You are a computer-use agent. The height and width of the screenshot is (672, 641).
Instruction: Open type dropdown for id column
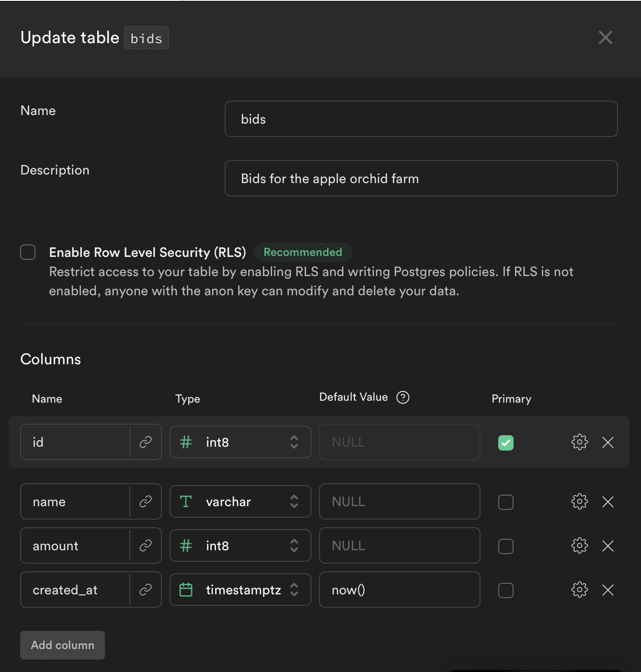pyautogui.click(x=240, y=442)
